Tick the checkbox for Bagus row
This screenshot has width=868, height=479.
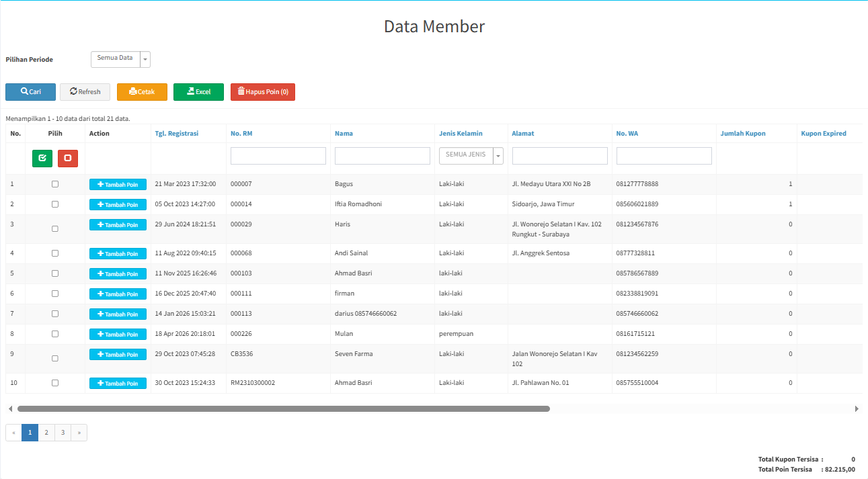tap(55, 184)
